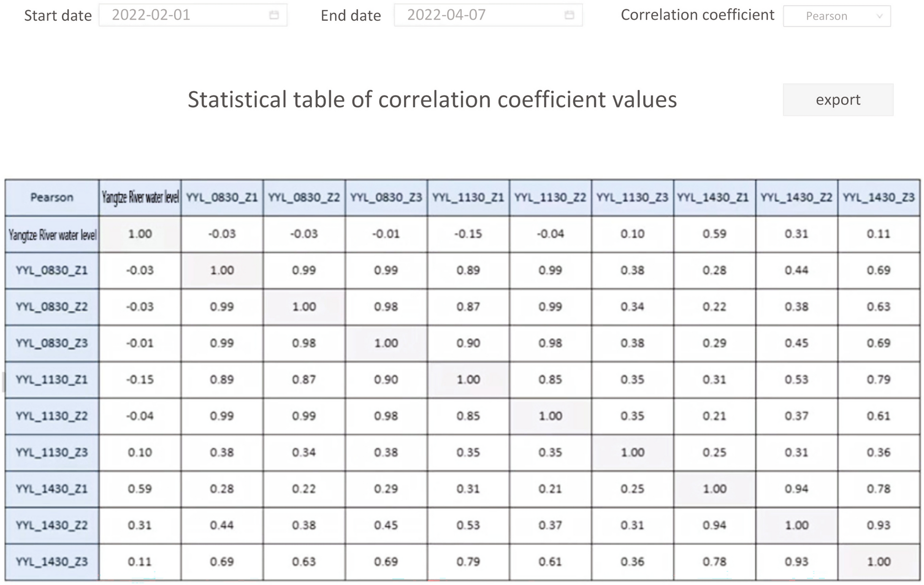The height and width of the screenshot is (585, 924).
Task: Select the YYL_0830_Z1 column header
Action: pyautogui.click(x=222, y=198)
